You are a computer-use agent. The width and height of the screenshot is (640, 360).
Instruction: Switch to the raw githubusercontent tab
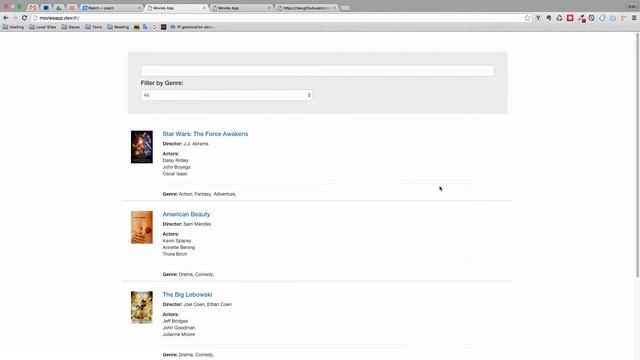coord(306,8)
